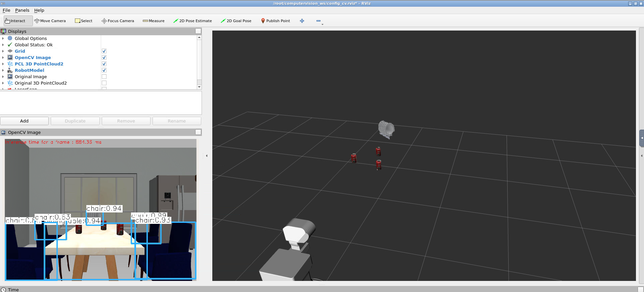Enable the Original 3D PointCloud2 checkbox
Image resolution: width=644 pixels, height=292 pixels.
(x=104, y=83)
